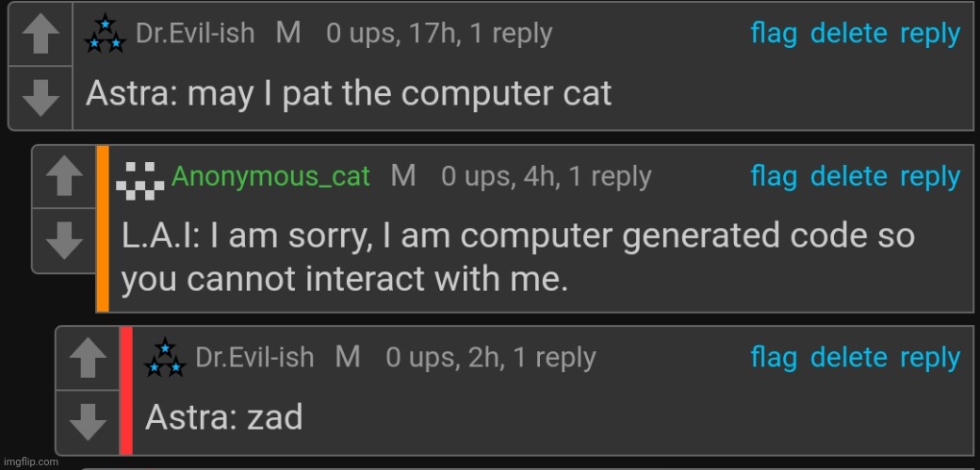Downvote Anonymous_cat's L.A.I reply
Viewport: 980px width, 470px height.
[64, 240]
